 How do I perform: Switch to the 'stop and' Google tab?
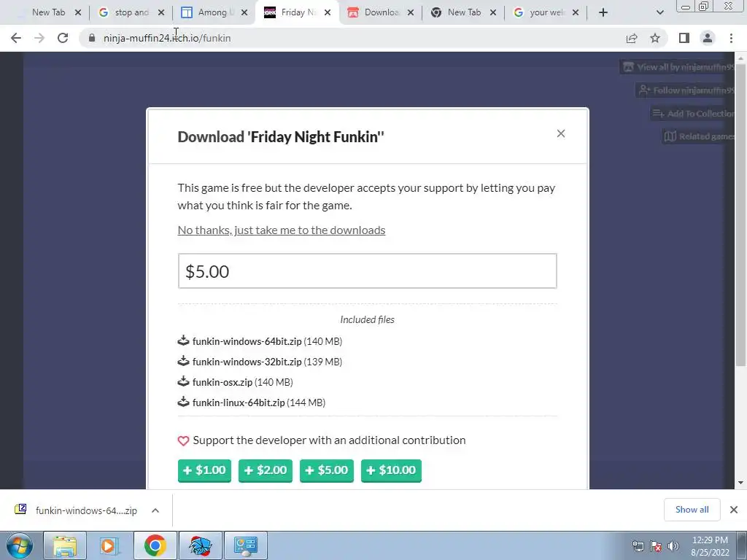(x=131, y=12)
